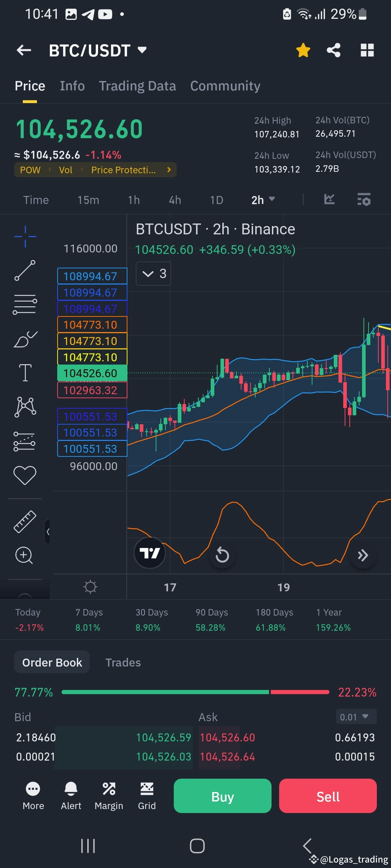
Task: Switch to the Trading Data tab
Action: pyautogui.click(x=138, y=86)
